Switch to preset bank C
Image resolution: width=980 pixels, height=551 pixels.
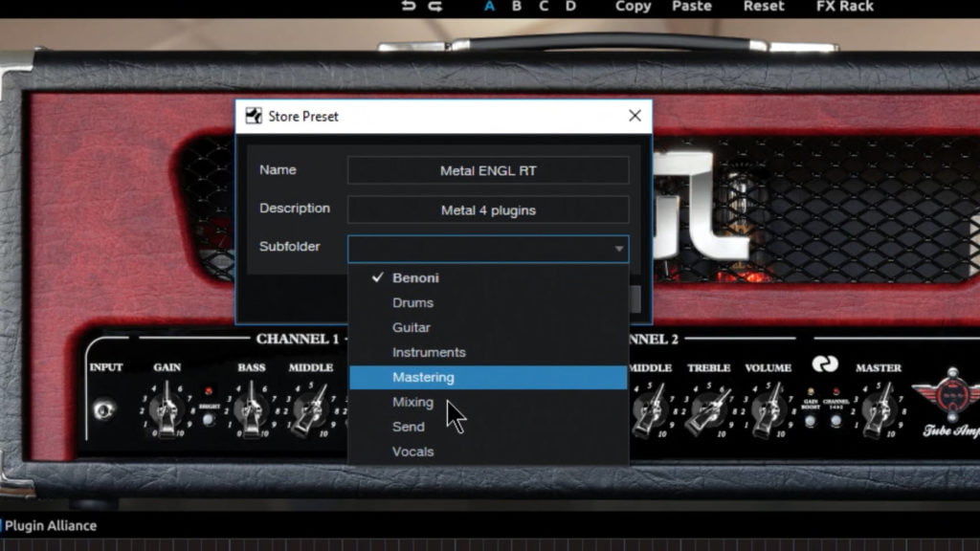[x=544, y=7]
